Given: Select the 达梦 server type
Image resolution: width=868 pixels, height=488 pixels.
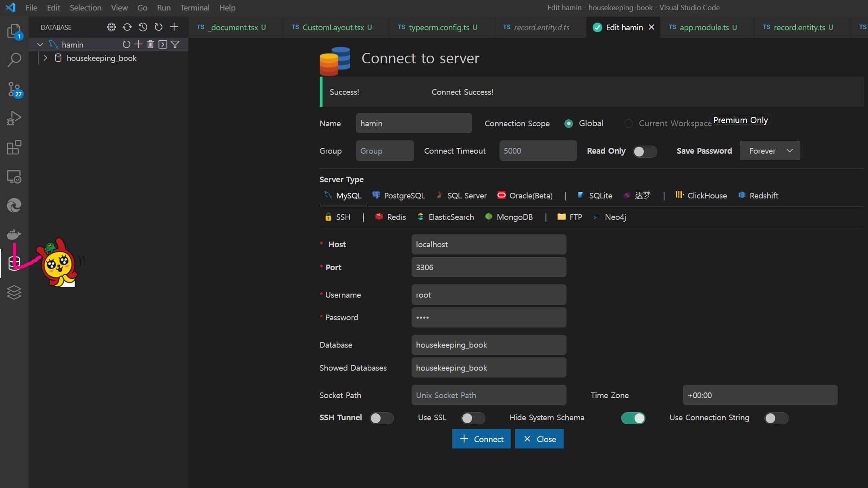Looking at the screenshot, I should (x=637, y=196).
